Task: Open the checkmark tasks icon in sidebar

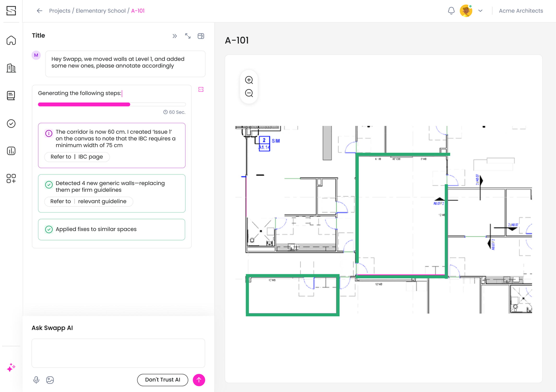Action: tap(11, 124)
